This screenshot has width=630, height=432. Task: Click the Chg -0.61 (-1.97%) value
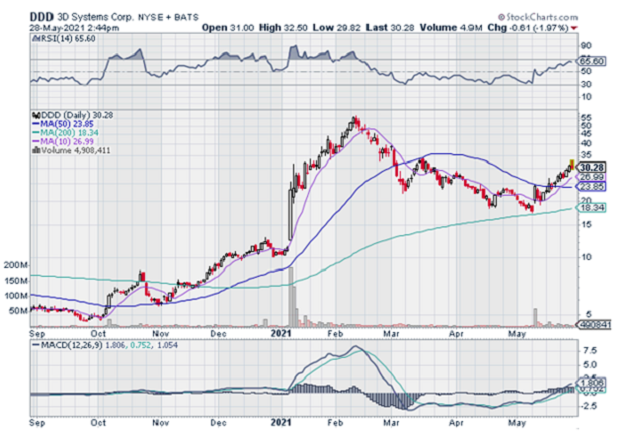coord(528,28)
